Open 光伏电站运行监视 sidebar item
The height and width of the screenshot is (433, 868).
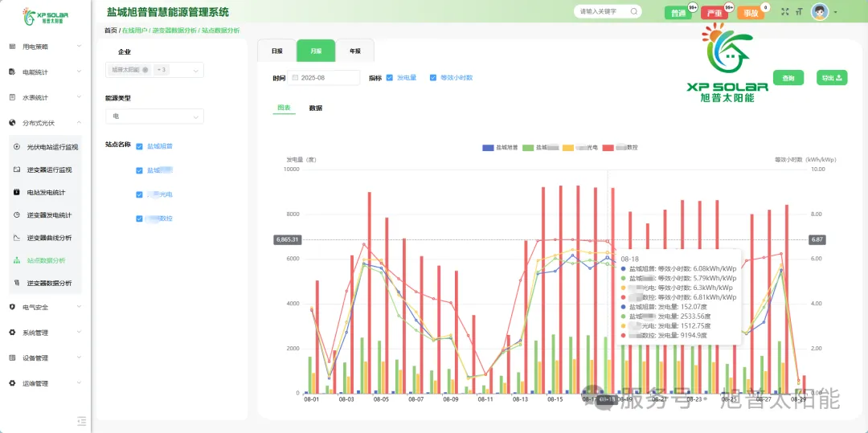click(x=52, y=147)
